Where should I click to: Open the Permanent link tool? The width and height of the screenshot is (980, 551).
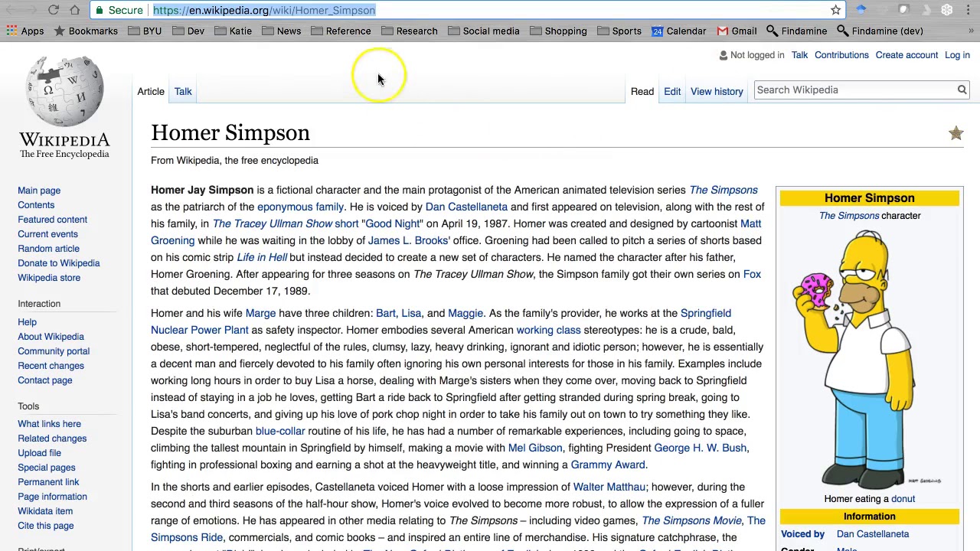[x=48, y=482]
